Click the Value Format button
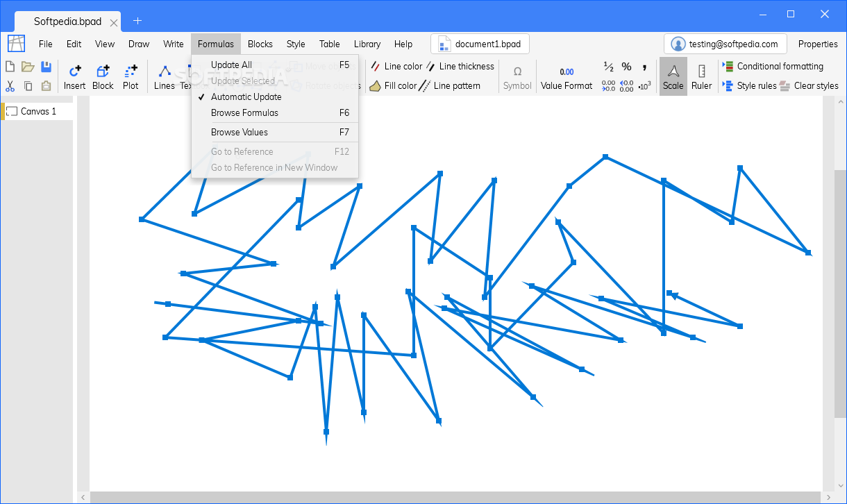The width and height of the screenshot is (847, 504). (567, 77)
